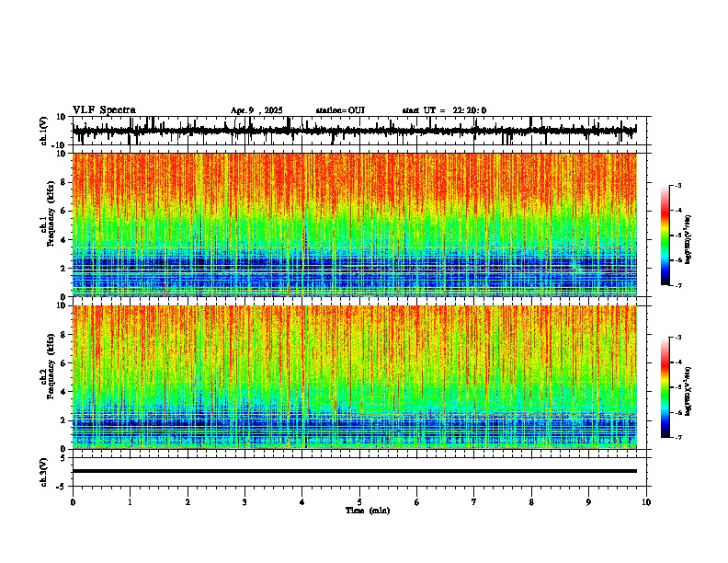Click the "-10" tick on ch.1(V) axis
This screenshot has width=728, height=563.
pyautogui.click(x=60, y=145)
